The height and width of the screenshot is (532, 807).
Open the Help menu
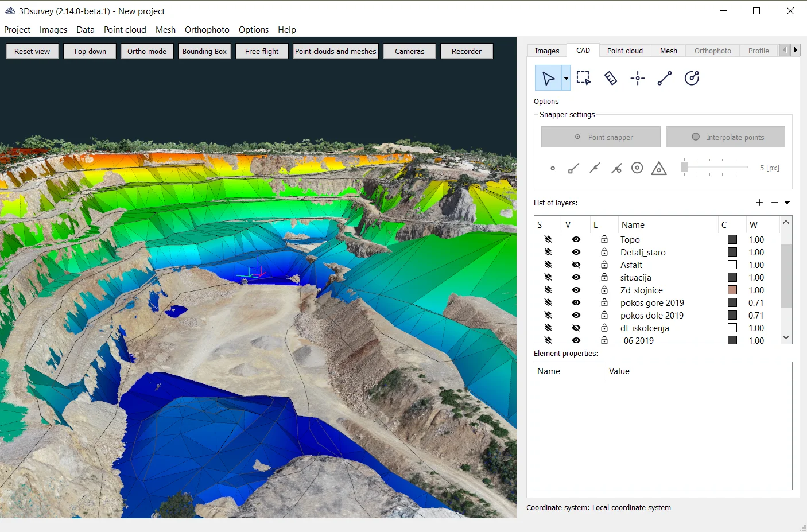(287, 30)
